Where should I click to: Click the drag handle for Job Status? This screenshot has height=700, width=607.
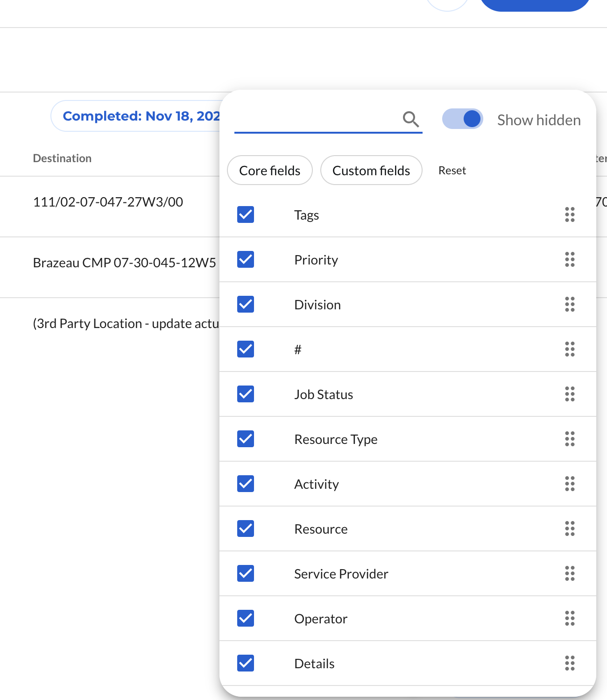click(x=570, y=394)
